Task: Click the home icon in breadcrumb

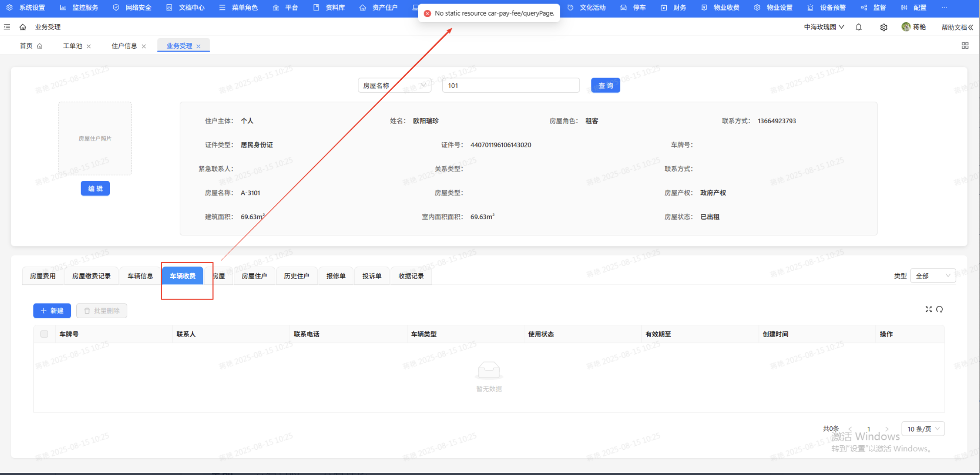Action: [23, 27]
